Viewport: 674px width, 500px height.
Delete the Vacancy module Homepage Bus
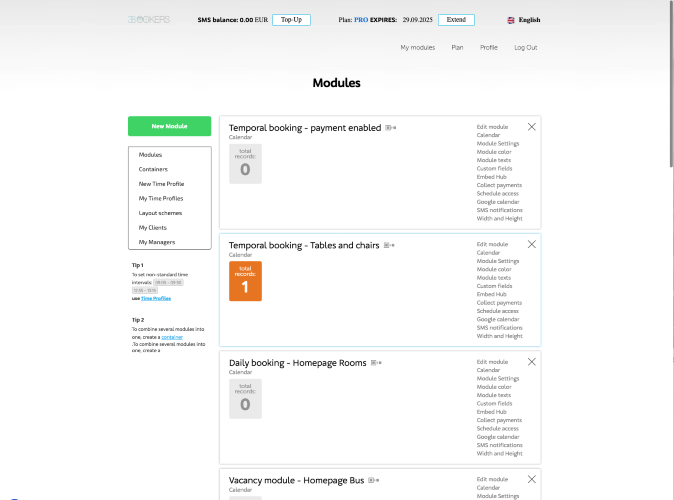tap(532, 479)
